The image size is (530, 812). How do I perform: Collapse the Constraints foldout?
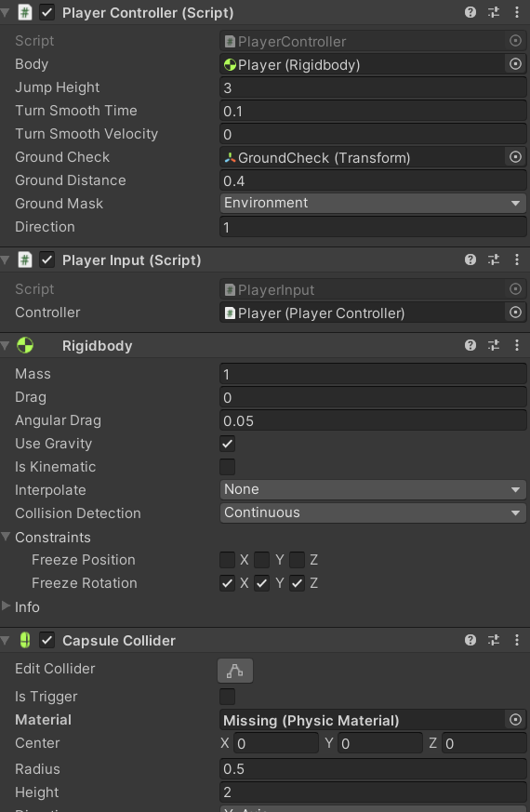coord(6,537)
